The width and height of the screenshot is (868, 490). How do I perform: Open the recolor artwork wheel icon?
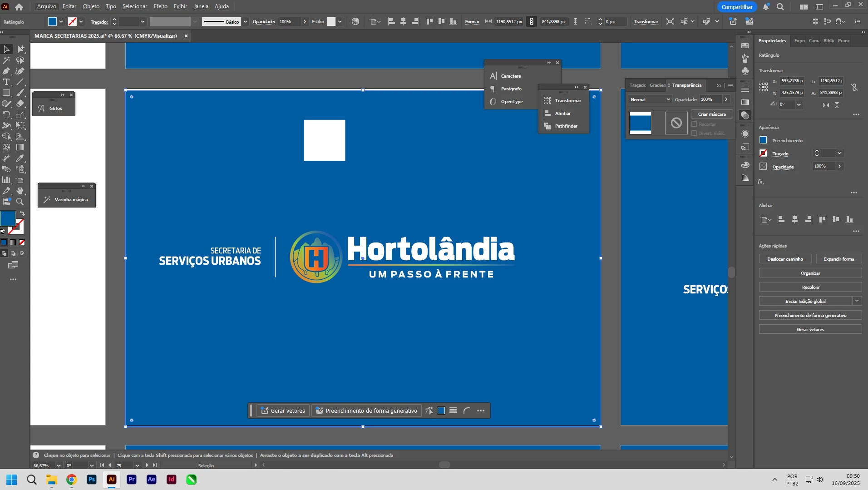point(355,21)
